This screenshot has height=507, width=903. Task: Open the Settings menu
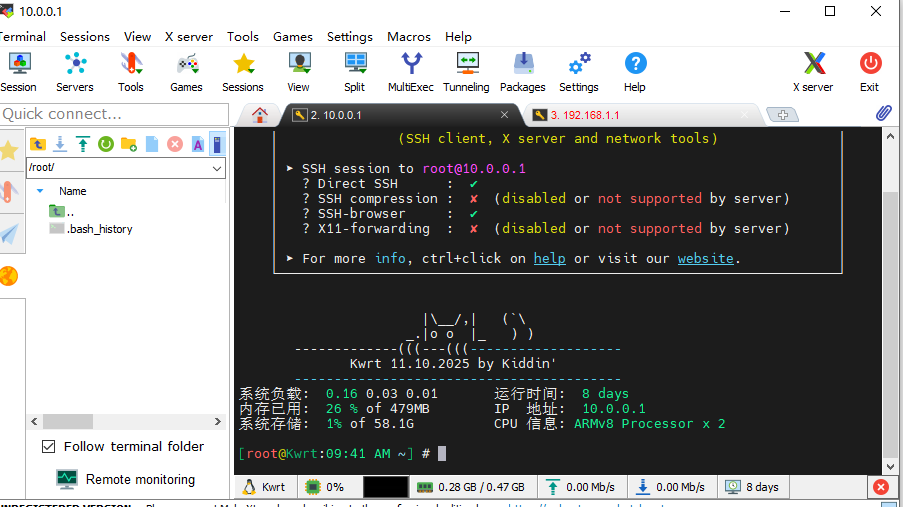[x=350, y=37]
